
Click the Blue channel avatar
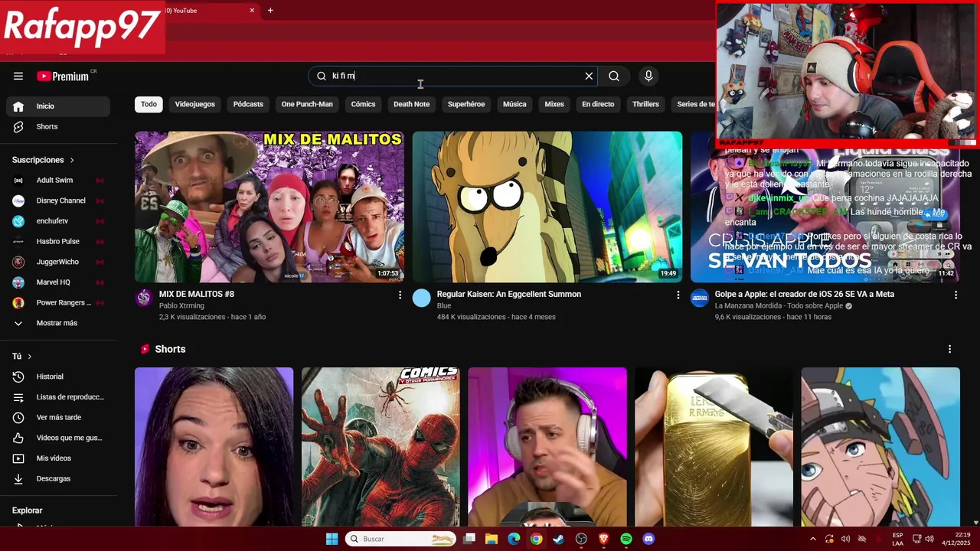(x=422, y=298)
